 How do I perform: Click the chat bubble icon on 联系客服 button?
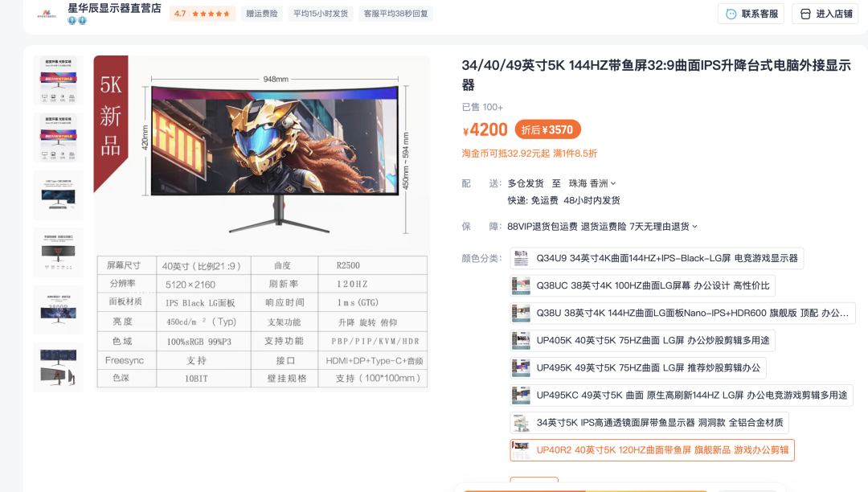[x=731, y=14]
